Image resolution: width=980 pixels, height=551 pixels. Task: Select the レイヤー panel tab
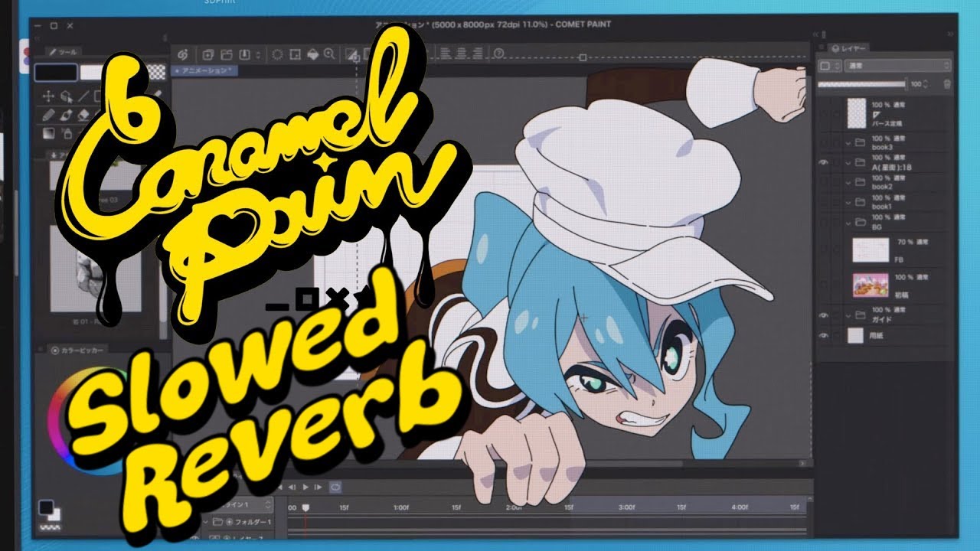[850, 48]
